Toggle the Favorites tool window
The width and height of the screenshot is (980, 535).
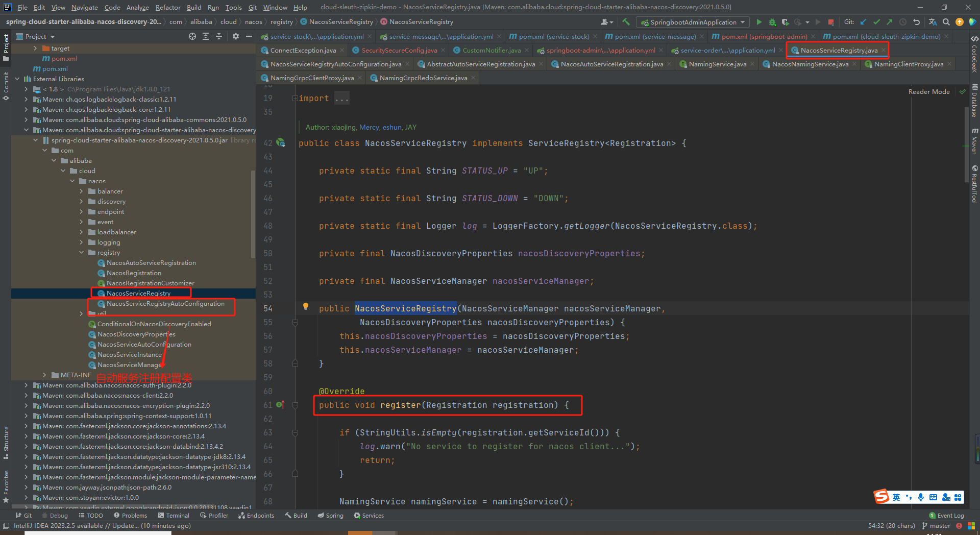(6, 486)
